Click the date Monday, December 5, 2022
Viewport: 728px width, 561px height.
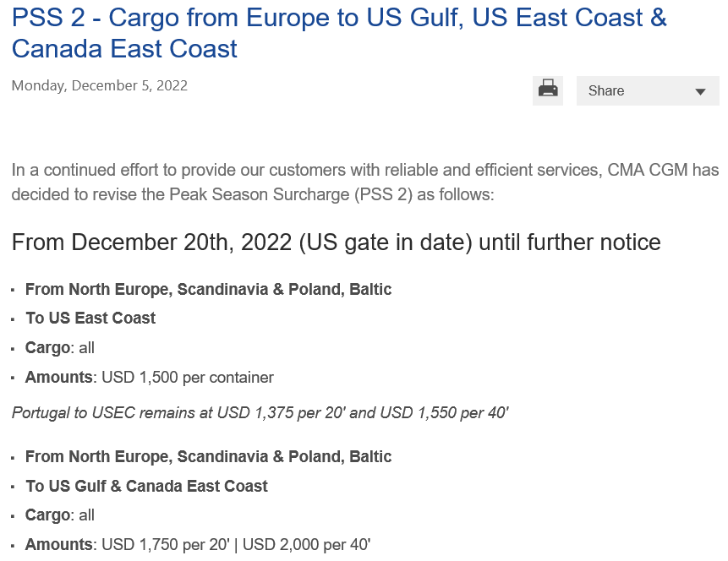pos(100,86)
